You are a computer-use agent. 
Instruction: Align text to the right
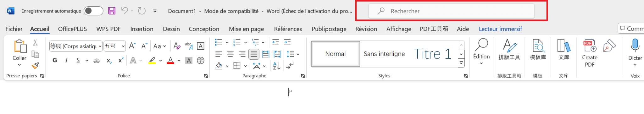[x=242, y=54]
